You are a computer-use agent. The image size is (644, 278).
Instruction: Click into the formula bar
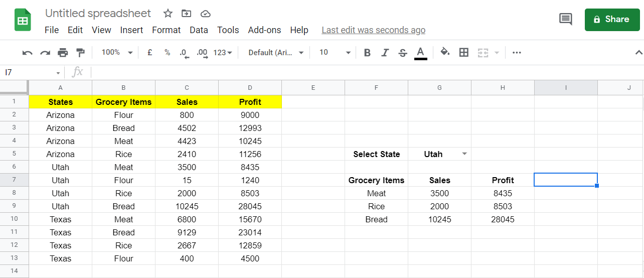[366, 72]
